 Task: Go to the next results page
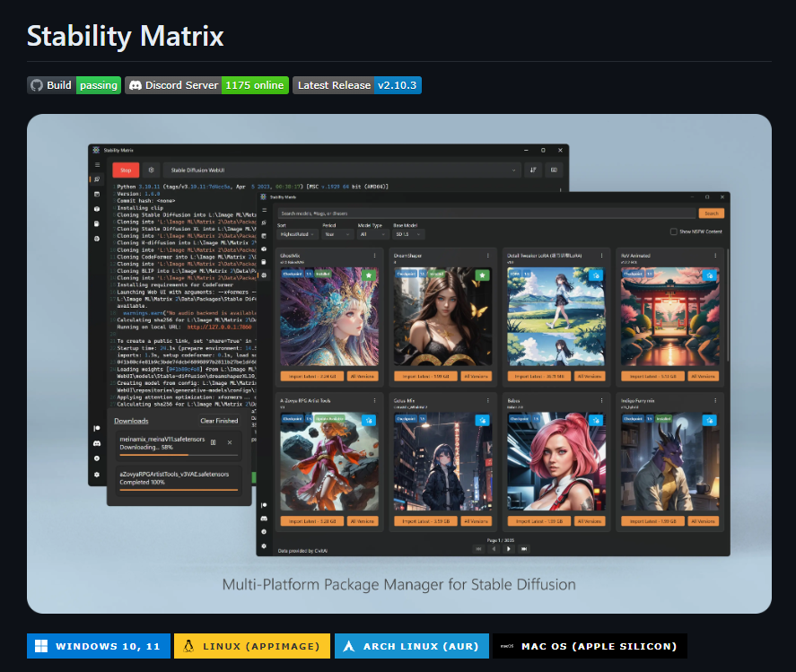click(509, 549)
